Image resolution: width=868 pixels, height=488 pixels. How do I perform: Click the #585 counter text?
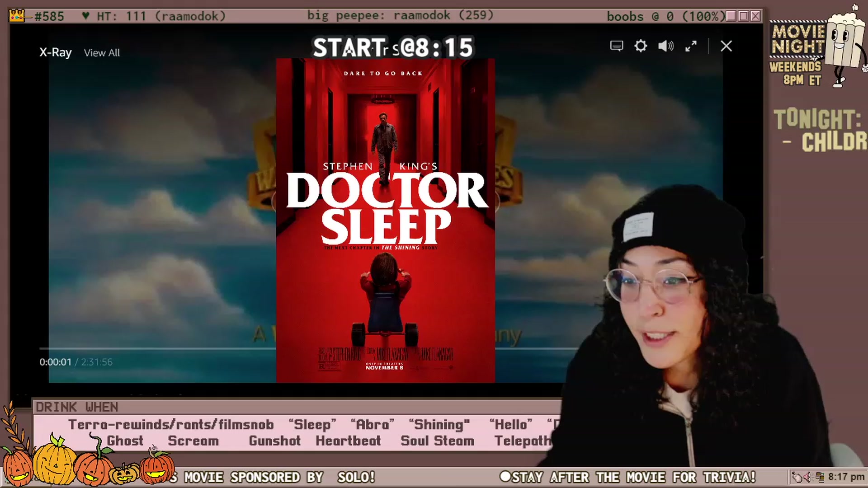pyautogui.click(x=49, y=16)
